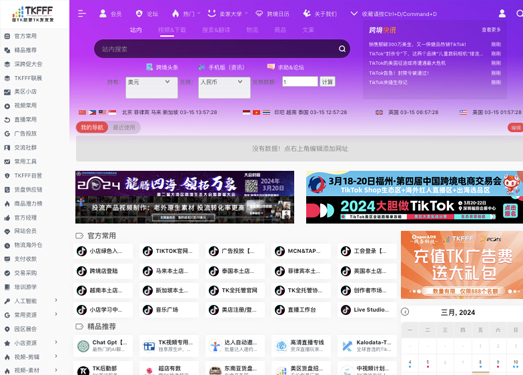Image resolution: width=523 pixels, height=375 pixels.
Task: Open the 关于我们 menu item
Action: 320,14
